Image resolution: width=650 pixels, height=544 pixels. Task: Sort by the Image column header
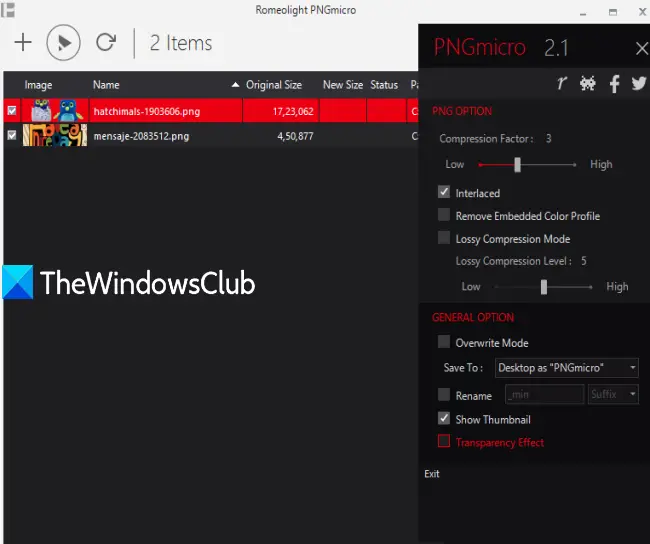(x=38, y=85)
